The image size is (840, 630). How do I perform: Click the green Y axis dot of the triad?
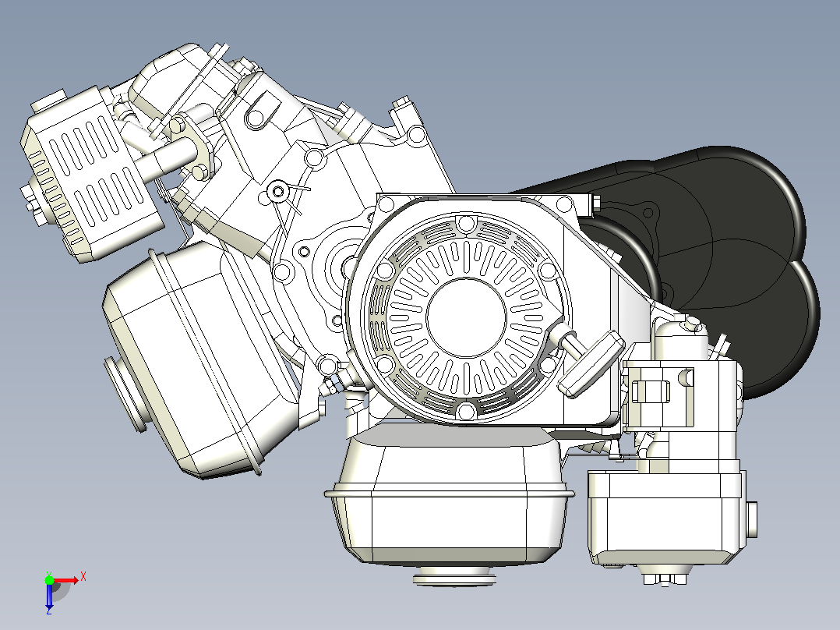[49, 579]
